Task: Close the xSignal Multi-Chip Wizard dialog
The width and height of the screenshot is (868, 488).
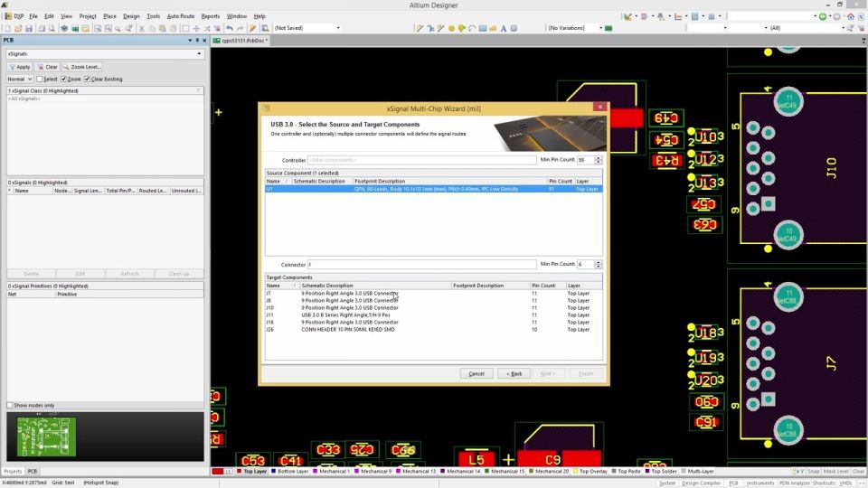Action: pyautogui.click(x=600, y=107)
